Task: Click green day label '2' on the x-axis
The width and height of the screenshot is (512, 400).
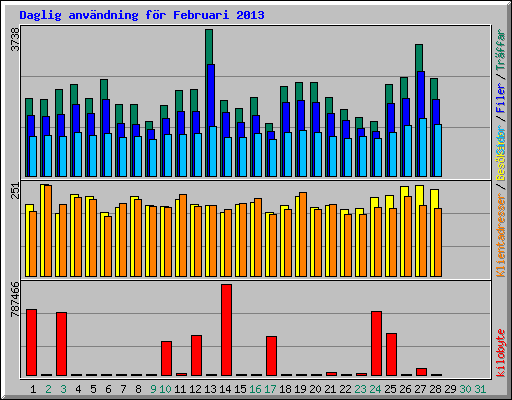Action: [48, 389]
